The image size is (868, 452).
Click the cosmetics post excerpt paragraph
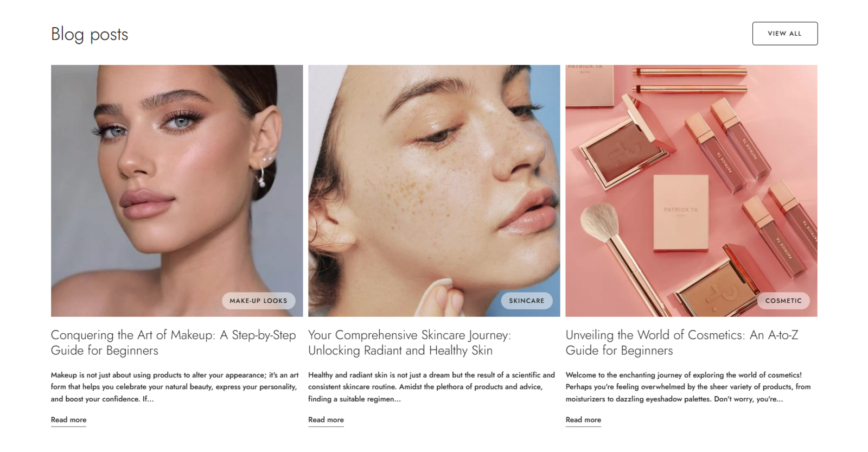pyautogui.click(x=688, y=387)
